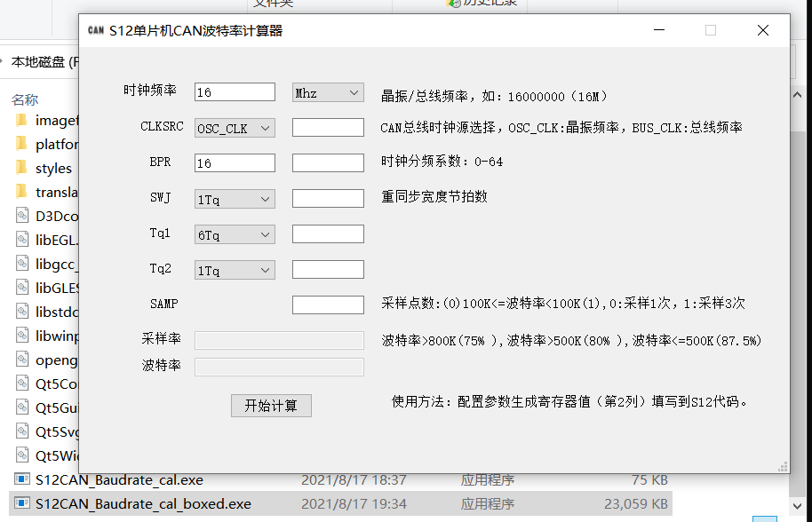Click the Qt5Gui DLL file icon
Screen dimensions: 812x522
point(21,407)
